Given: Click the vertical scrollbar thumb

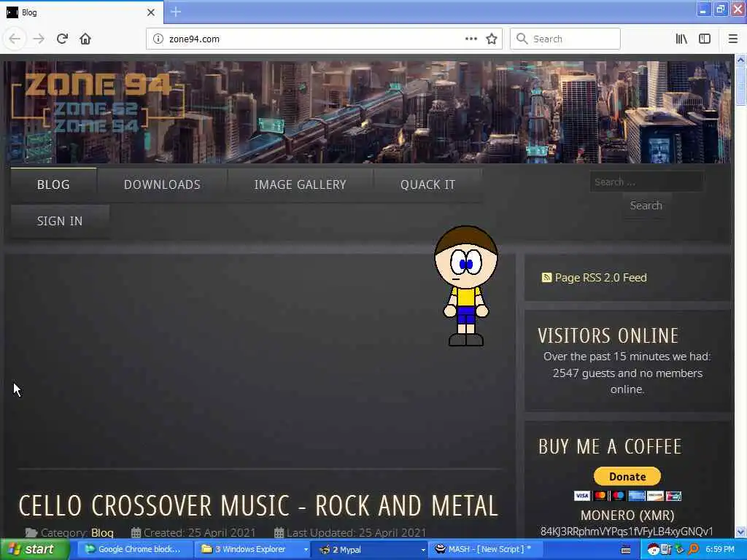Looking at the screenshot, I should [740, 86].
